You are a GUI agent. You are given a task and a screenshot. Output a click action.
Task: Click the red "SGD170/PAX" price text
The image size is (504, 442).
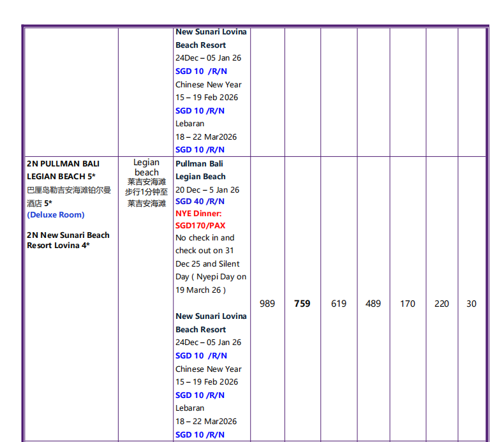click(200, 225)
